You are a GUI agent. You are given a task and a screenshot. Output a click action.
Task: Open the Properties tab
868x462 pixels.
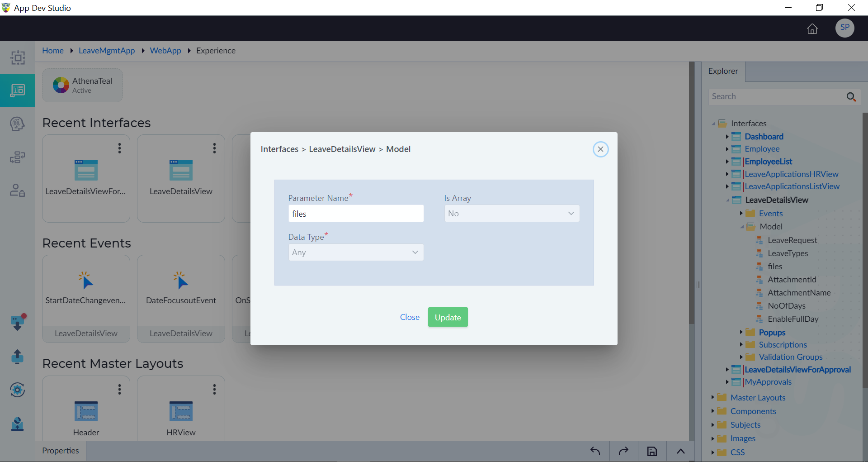pos(61,451)
